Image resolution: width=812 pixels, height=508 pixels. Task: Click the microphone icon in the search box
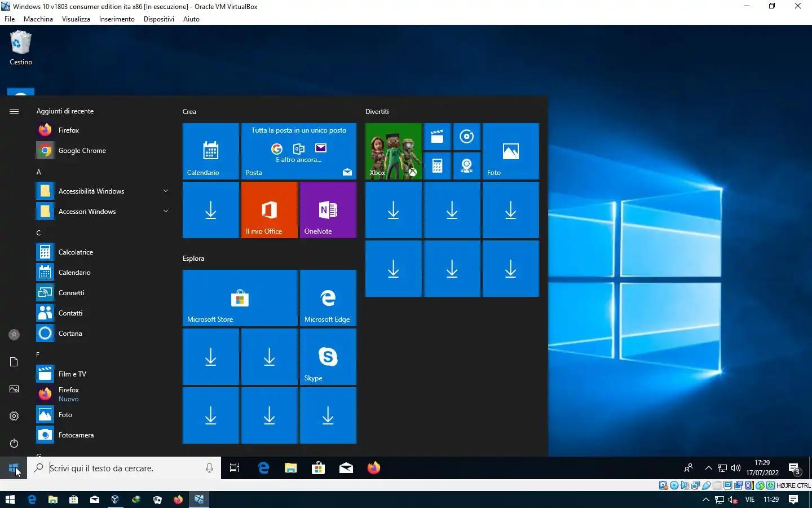[x=209, y=468]
